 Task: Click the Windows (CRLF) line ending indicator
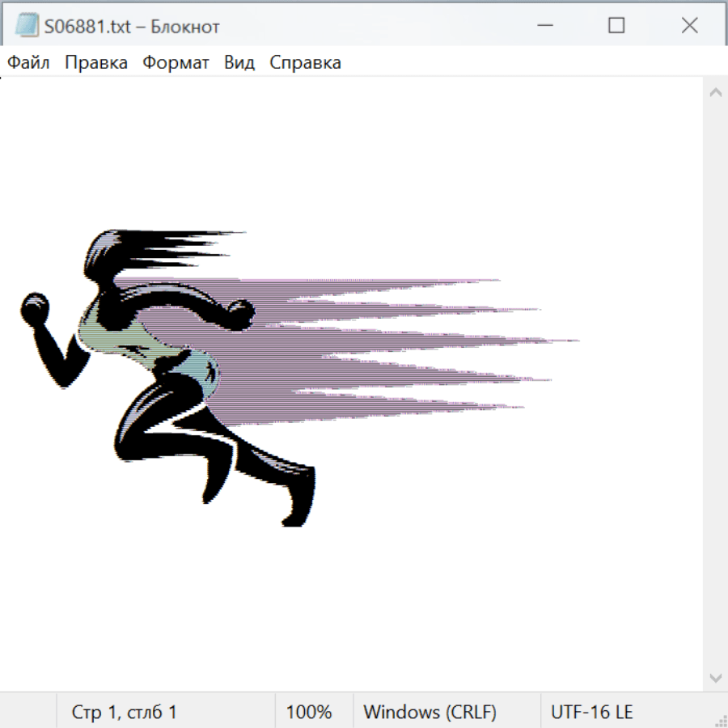(430, 712)
